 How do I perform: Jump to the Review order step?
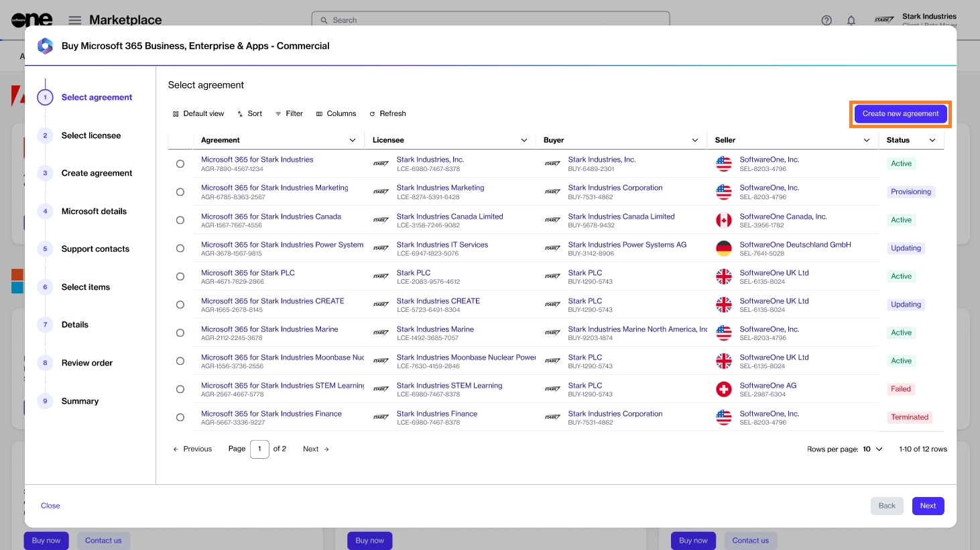[x=87, y=363]
